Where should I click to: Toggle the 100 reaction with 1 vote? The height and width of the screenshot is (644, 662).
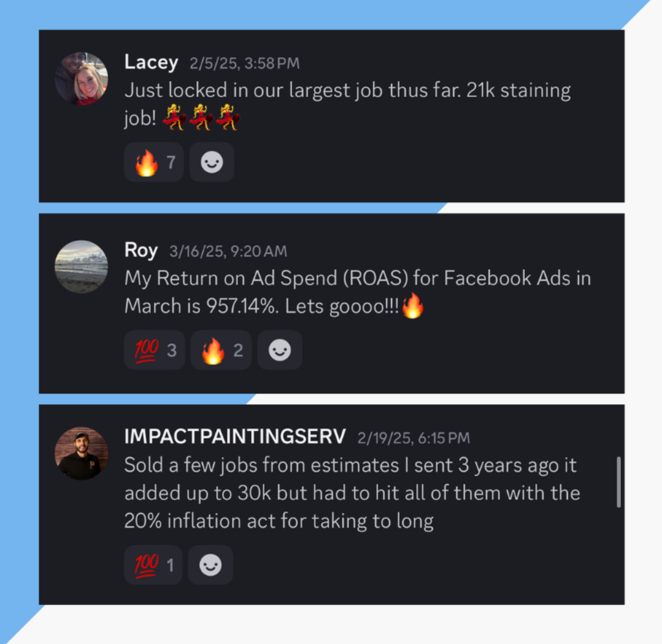153,565
